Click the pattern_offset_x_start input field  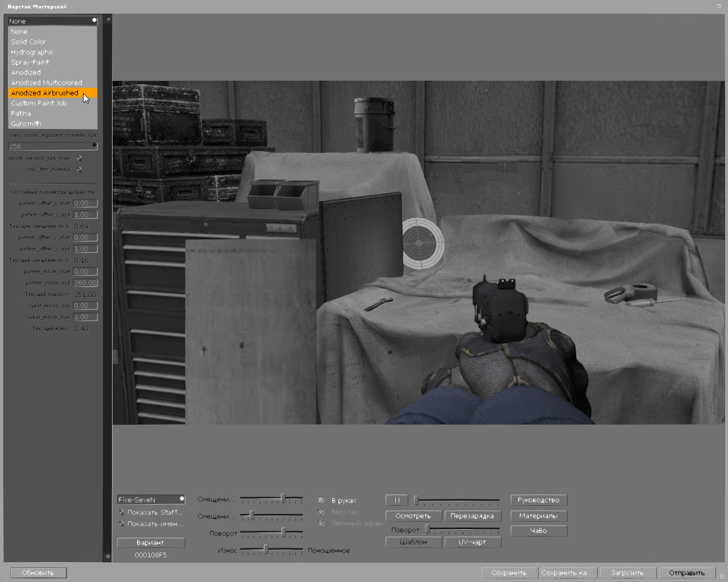85,203
